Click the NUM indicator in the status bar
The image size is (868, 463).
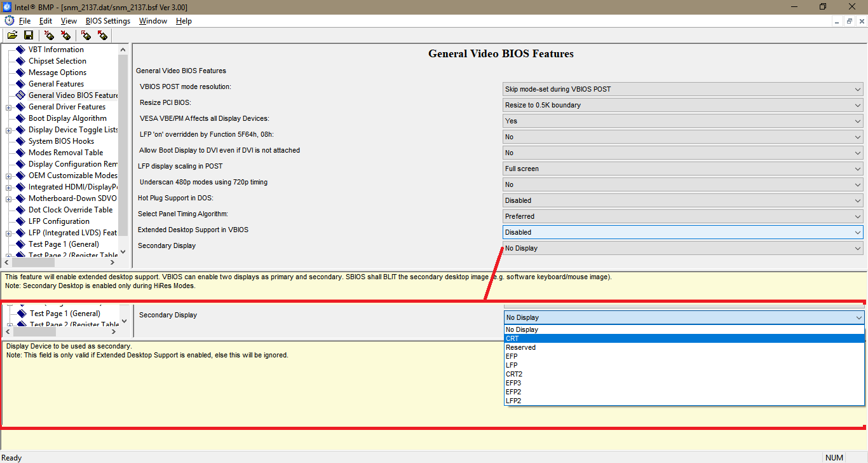click(834, 458)
